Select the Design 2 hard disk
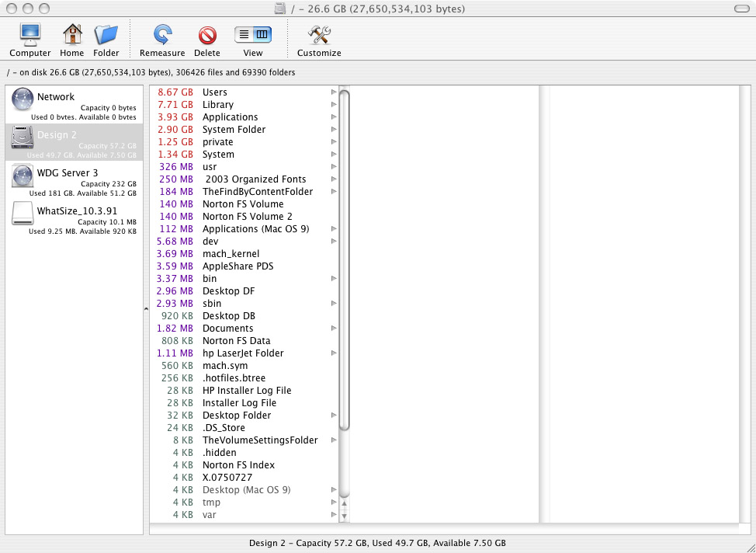 coord(23,137)
